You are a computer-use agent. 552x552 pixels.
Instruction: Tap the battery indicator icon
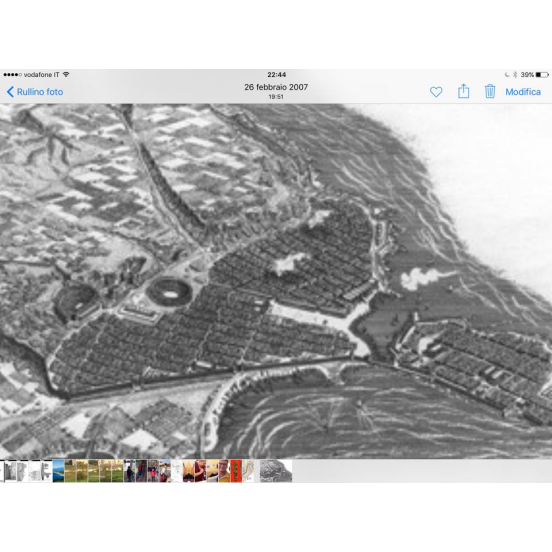pos(542,75)
